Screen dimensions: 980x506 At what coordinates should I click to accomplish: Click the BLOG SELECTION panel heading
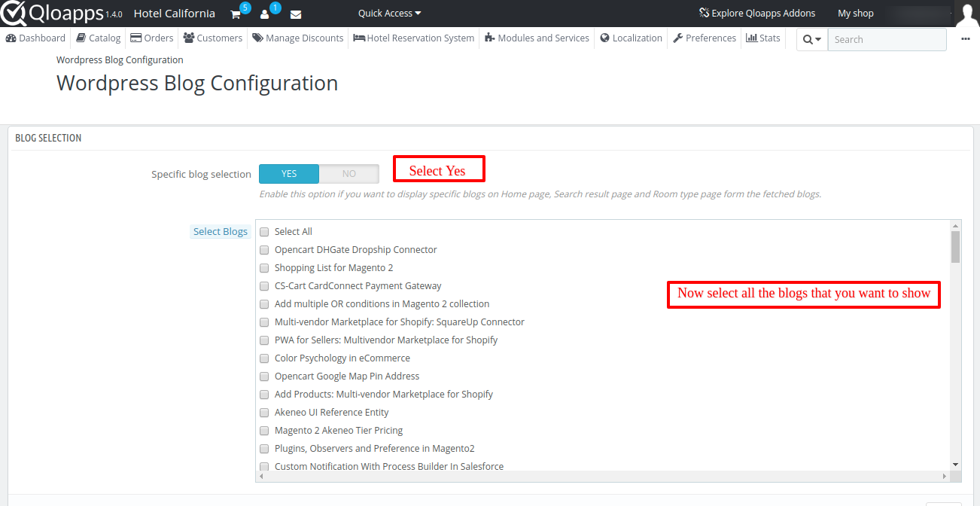48,138
